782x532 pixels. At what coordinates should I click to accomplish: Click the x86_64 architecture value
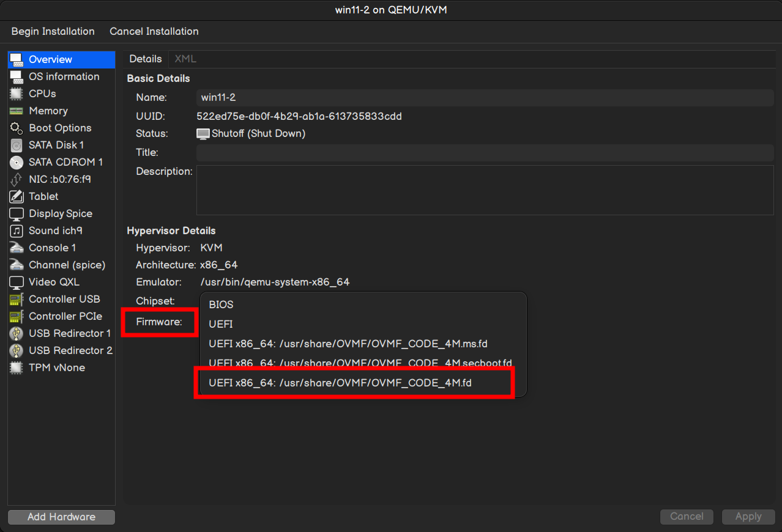pos(218,265)
